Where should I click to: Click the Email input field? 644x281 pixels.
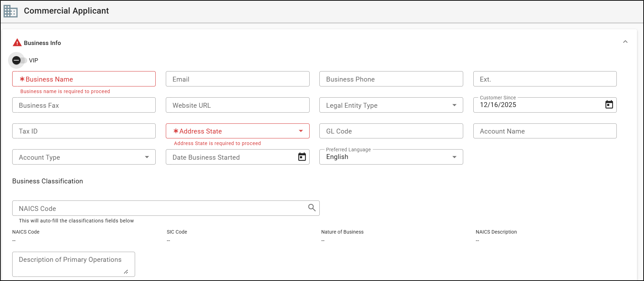(x=237, y=79)
